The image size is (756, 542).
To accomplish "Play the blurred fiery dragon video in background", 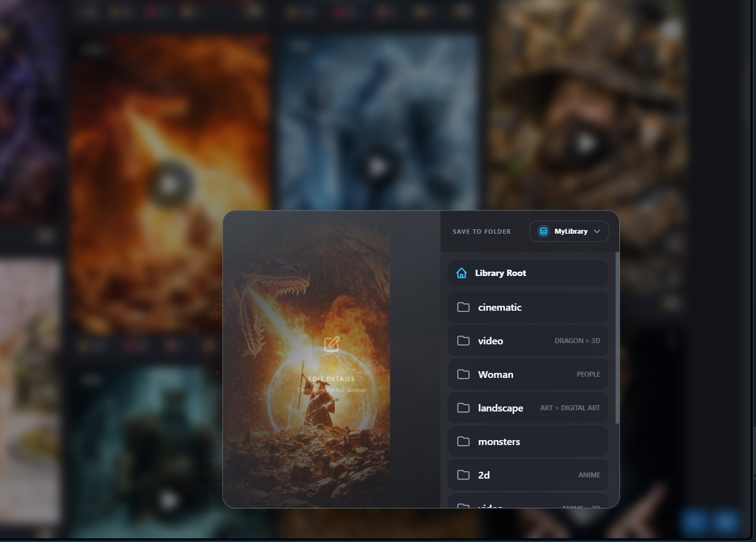I will (x=170, y=184).
